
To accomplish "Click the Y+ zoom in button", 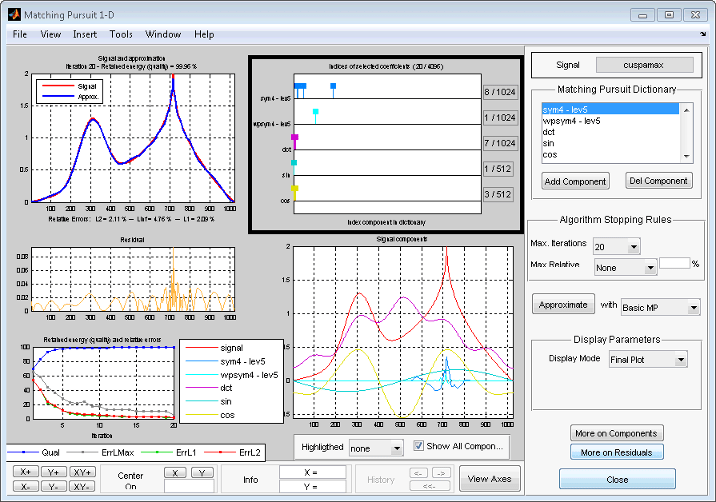I will [55, 471].
